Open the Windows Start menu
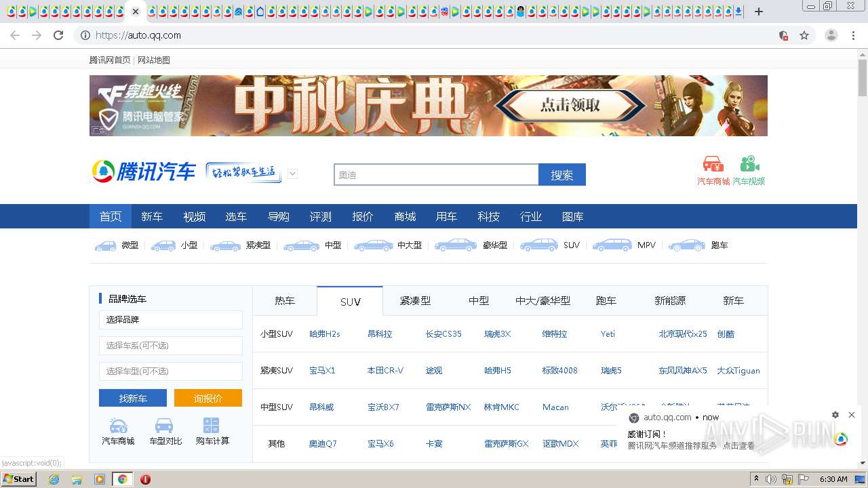This screenshot has height=488, width=868. click(x=18, y=479)
